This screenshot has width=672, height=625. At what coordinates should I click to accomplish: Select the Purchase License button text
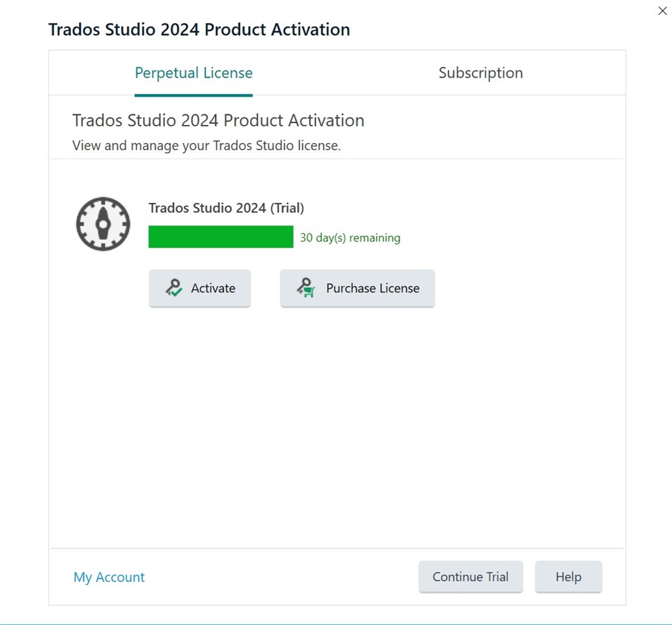coord(373,288)
